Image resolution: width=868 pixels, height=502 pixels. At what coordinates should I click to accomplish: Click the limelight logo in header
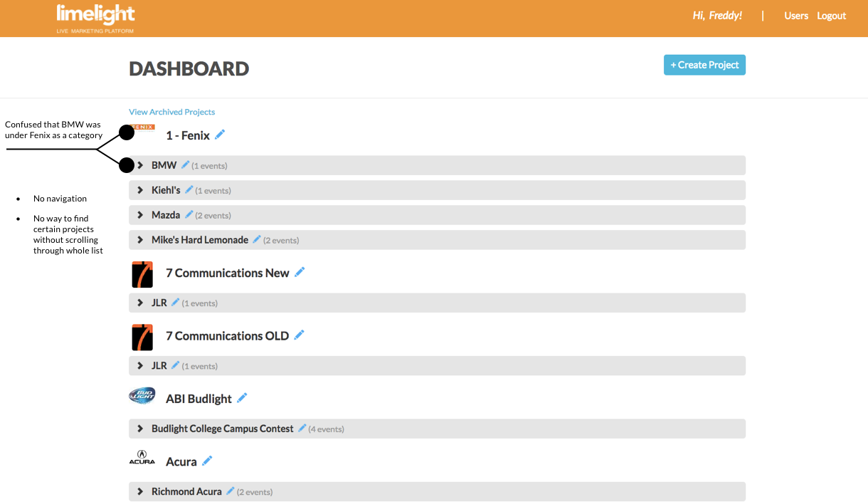click(x=95, y=19)
